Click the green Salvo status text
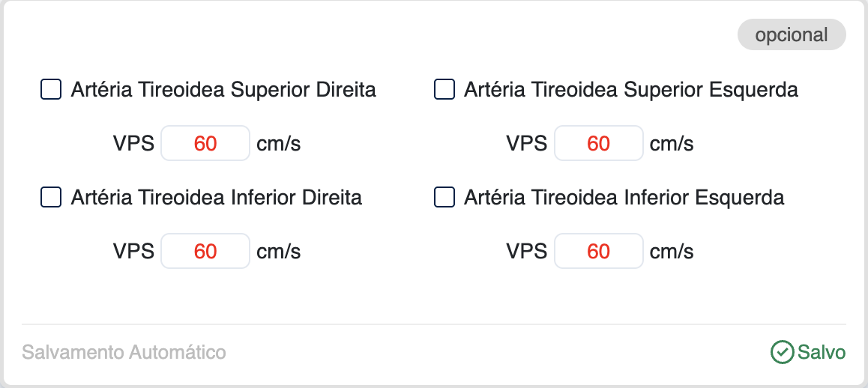The width and height of the screenshot is (868, 388). [822, 352]
